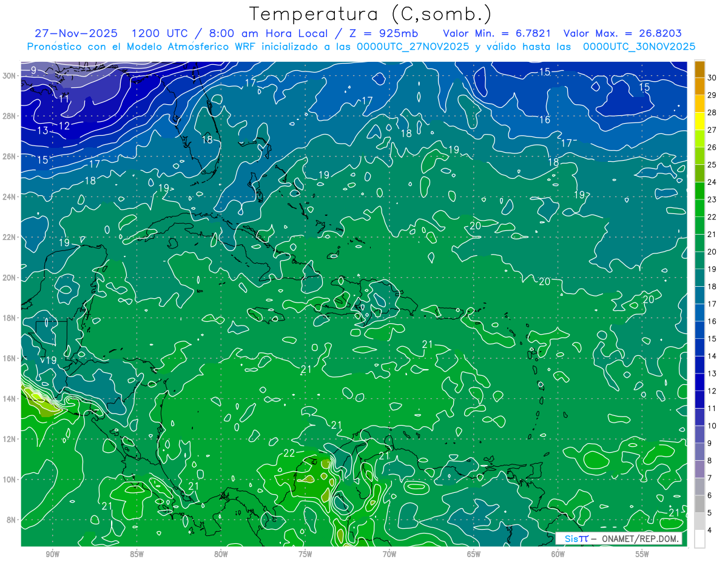Click the color scale label '25'
This screenshot has height=562, width=728.
tap(712, 165)
